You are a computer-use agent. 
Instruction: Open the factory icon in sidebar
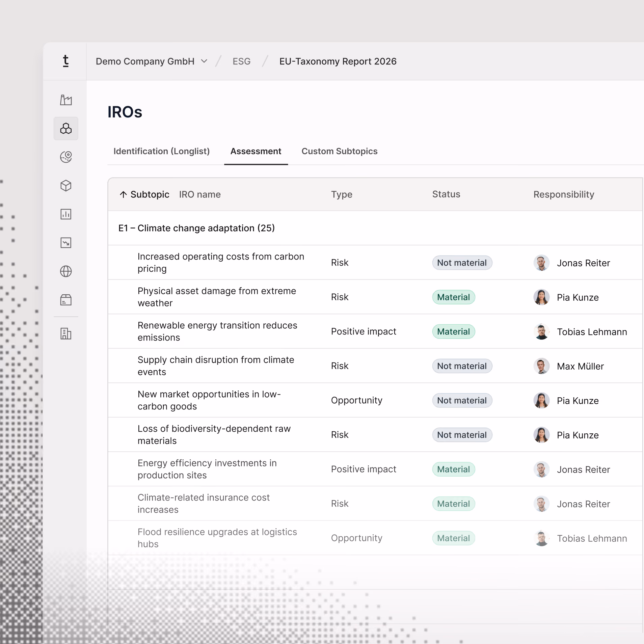(66, 100)
